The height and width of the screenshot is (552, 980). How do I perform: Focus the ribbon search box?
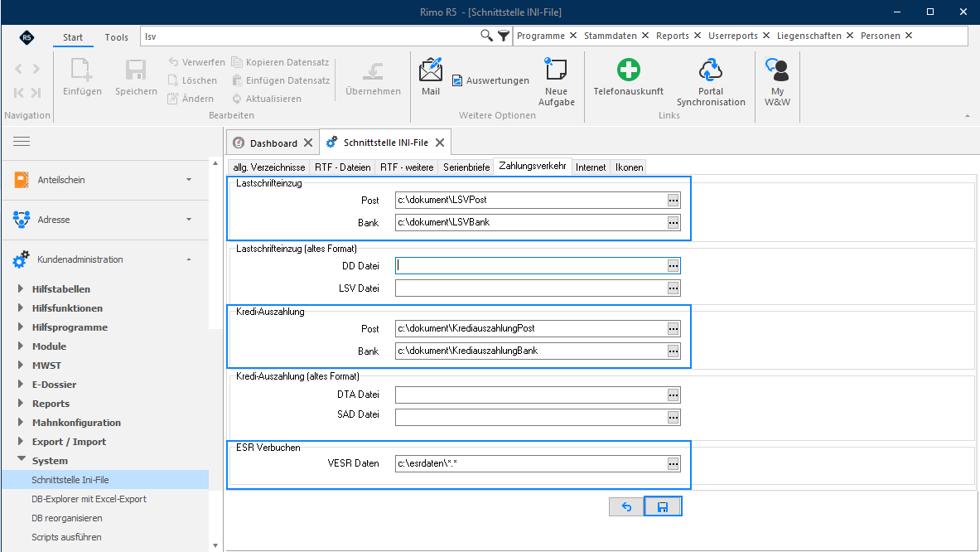[310, 36]
